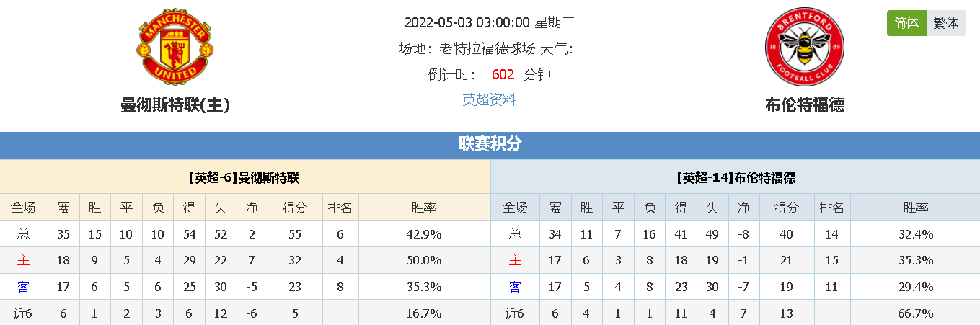Click Brentford recent-6 win rate 66.7%
Image resolution: width=980 pixels, height=325 pixels.
(x=916, y=313)
